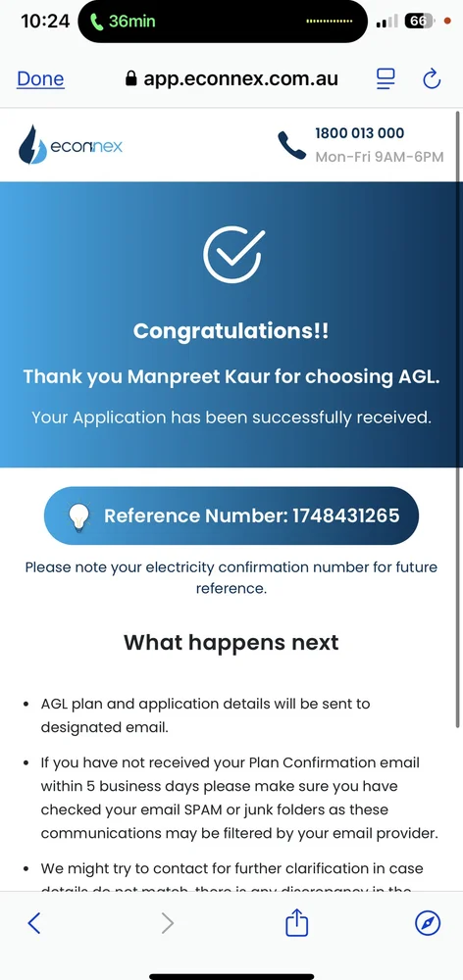Select the Reference Number 1748431265 pill
This screenshot has height=980, width=463.
231,516
